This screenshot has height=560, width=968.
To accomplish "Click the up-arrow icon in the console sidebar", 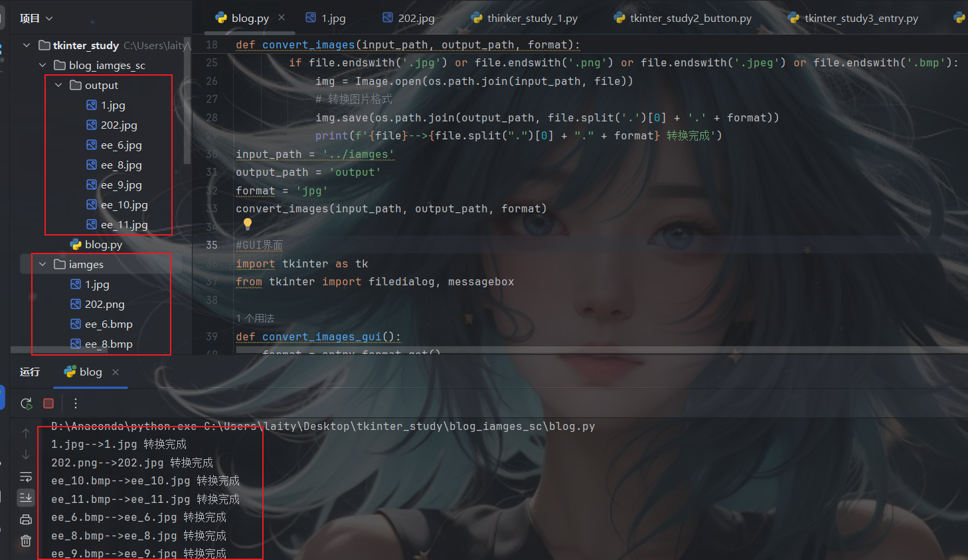I will coord(26,433).
